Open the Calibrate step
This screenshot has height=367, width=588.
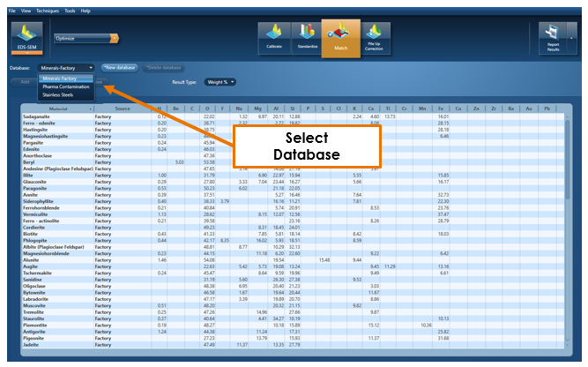(x=275, y=34)
